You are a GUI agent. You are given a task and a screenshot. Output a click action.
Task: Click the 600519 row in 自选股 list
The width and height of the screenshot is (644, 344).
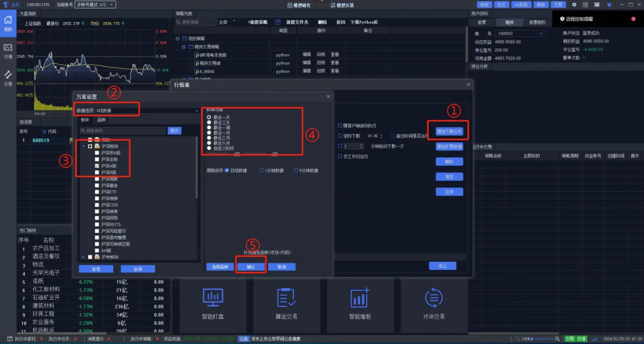tap(44, 140)
